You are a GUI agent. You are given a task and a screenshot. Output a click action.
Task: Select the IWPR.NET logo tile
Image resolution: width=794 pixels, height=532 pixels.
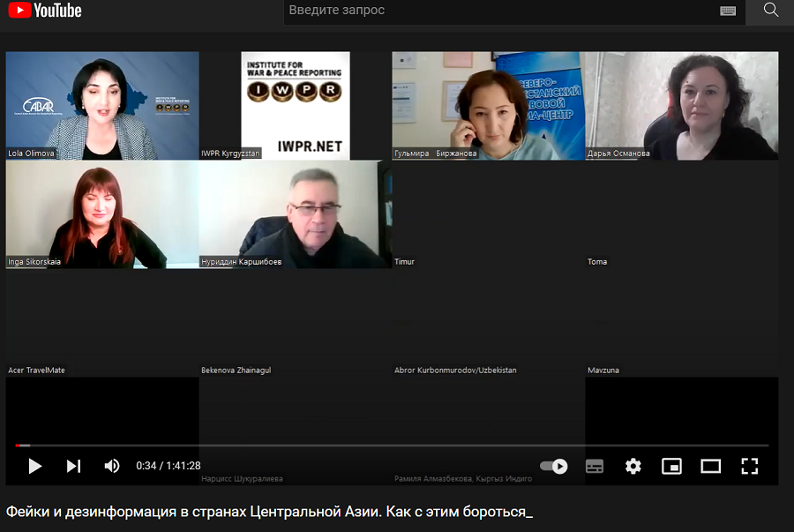point(296,105)
